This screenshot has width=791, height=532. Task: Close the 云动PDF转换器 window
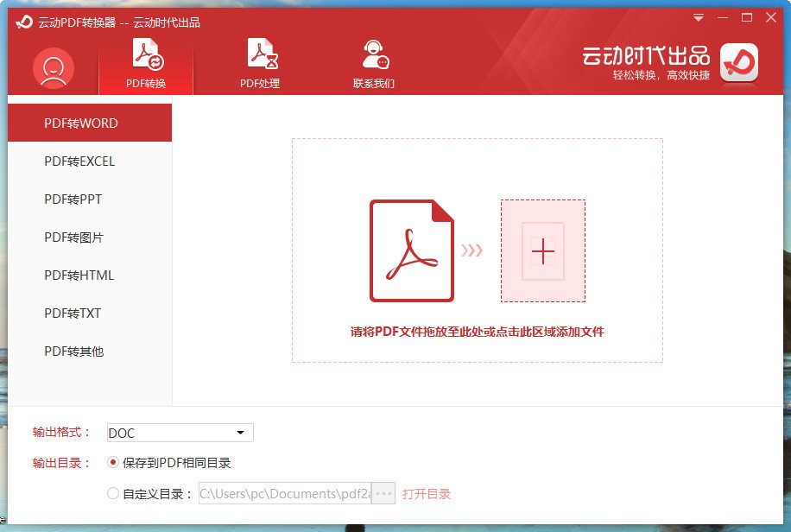(x=771, y=17)
